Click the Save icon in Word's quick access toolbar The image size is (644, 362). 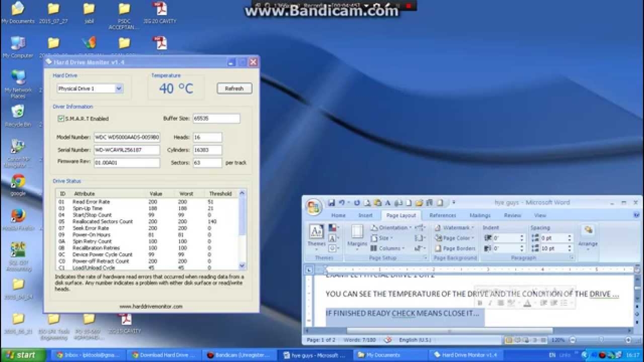coord(332,203)
